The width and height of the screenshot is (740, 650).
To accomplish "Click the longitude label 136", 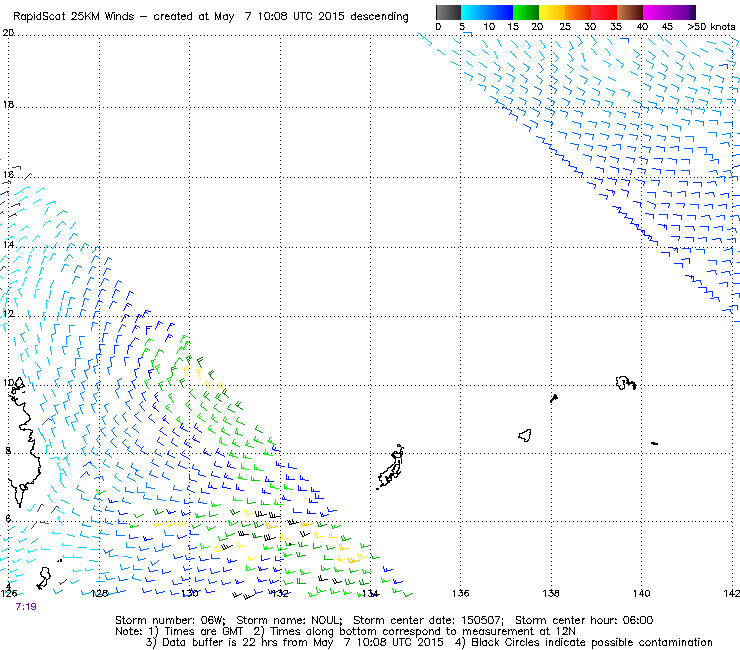I will (461, 593).
